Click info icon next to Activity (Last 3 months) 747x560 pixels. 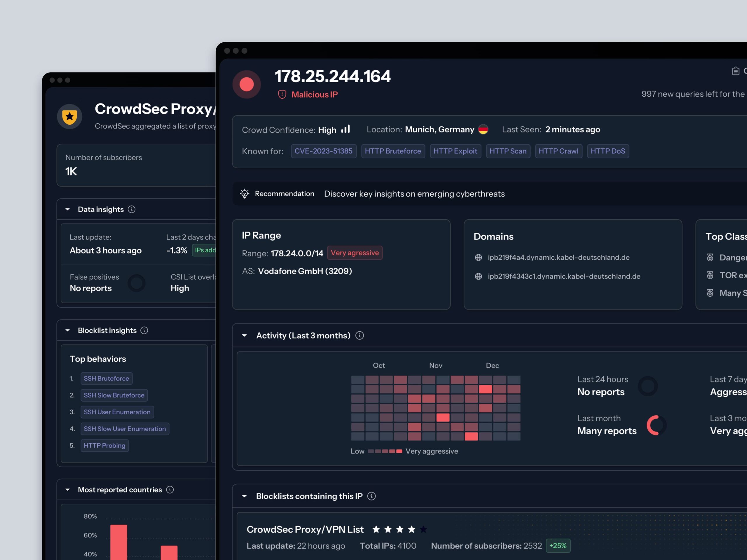[360, 335]
